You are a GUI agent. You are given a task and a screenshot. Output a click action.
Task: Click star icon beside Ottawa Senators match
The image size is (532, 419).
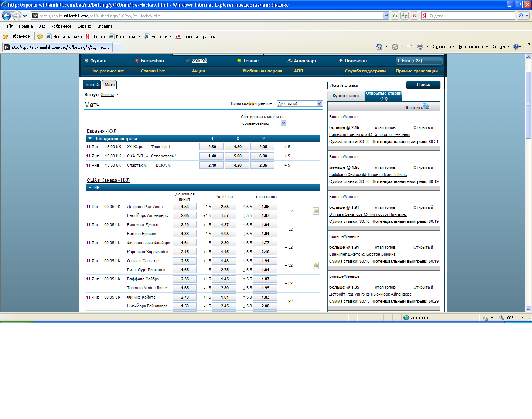tap(316, 265)
